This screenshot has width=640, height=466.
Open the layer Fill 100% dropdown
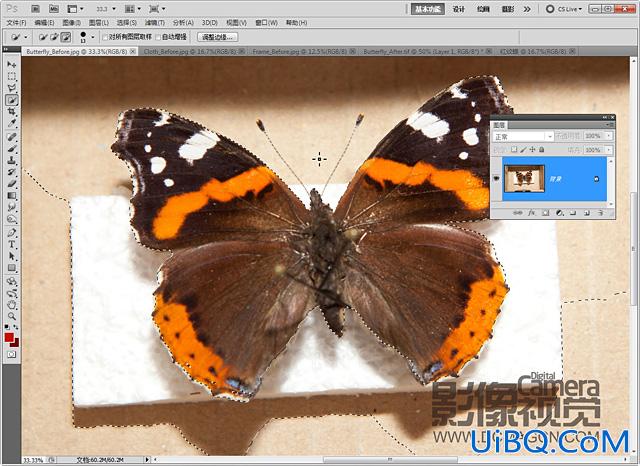(609, 150)
